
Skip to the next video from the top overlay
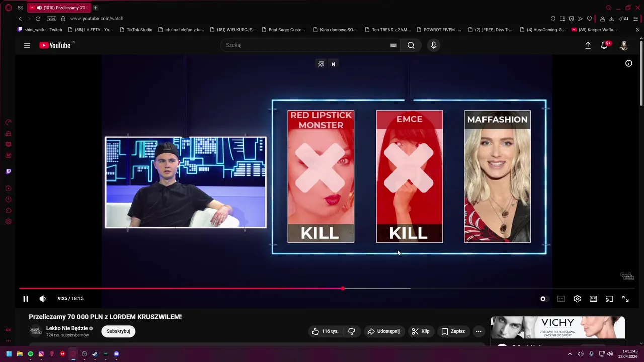click(x=333, y=64)
